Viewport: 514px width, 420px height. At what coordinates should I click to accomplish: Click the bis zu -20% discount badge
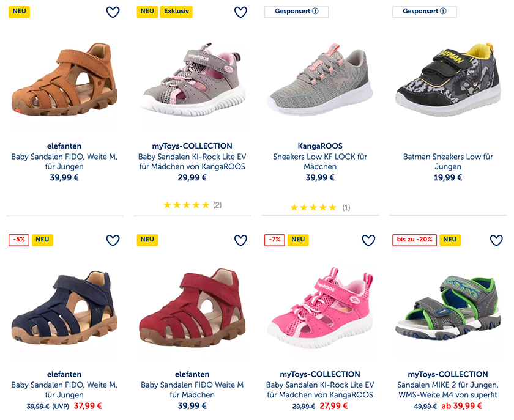pyautogui.click(x=414, y=240)
